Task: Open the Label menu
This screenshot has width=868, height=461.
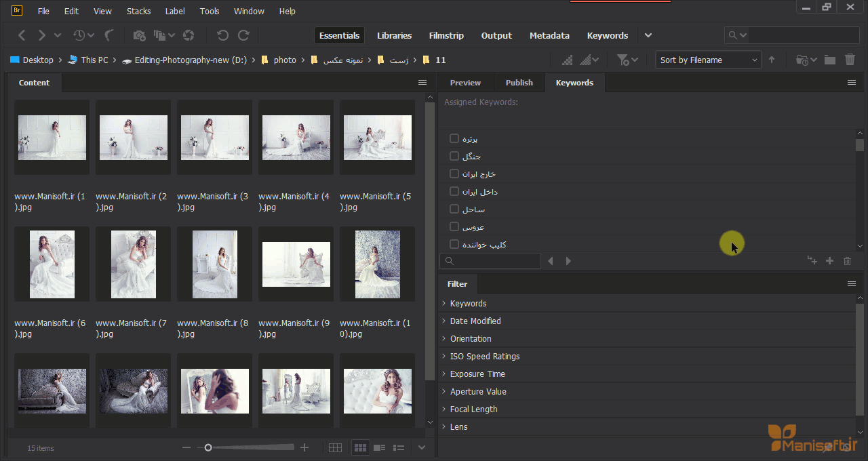Action: coord(175,11)
